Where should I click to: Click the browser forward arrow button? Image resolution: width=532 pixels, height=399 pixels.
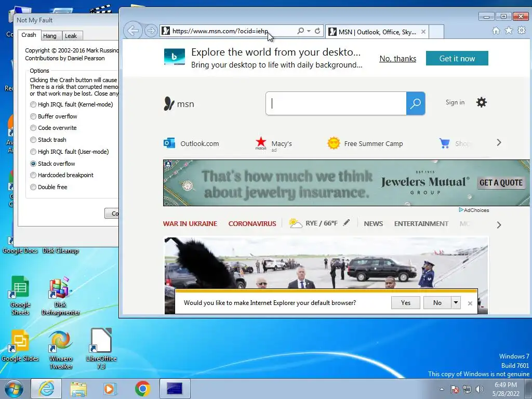[150, 31]
